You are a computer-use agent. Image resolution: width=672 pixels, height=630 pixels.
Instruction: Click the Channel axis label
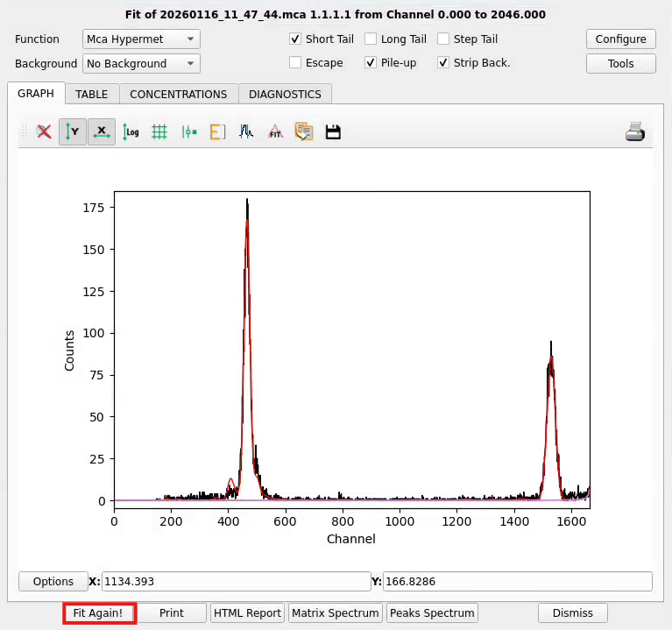[351, 539]
